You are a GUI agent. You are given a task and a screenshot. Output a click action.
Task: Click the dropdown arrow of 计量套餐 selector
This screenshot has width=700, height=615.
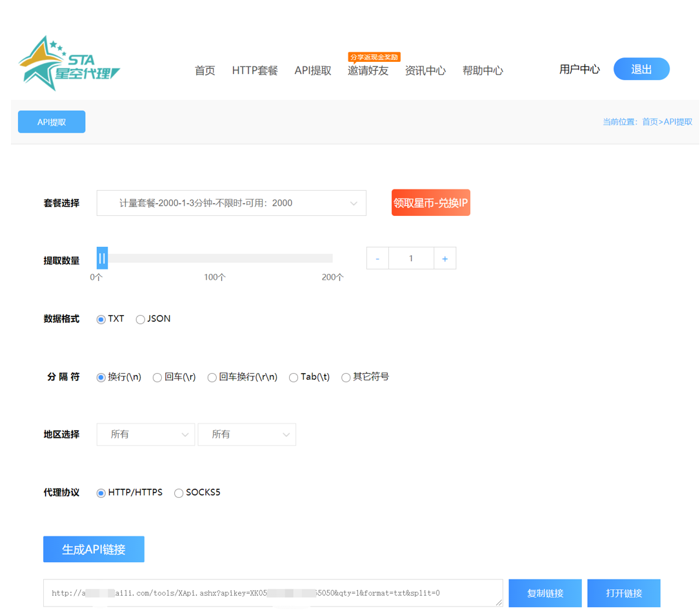tap(354, 203)
